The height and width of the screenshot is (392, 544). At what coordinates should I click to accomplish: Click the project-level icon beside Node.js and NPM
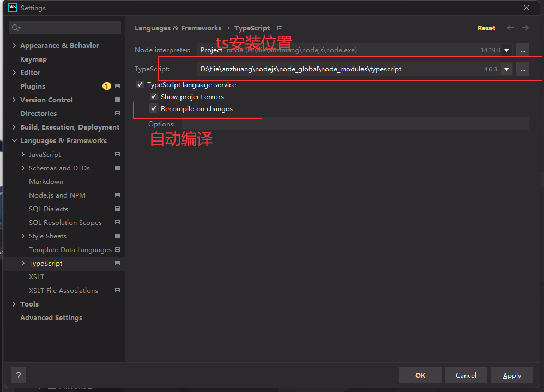pos(118,195)
